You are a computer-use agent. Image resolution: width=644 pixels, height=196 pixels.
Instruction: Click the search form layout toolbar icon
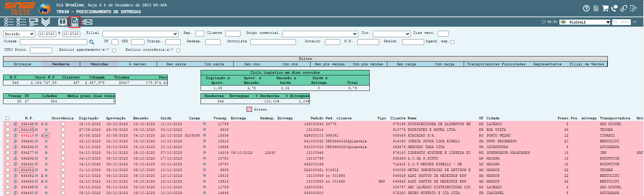tap(33, 22)
